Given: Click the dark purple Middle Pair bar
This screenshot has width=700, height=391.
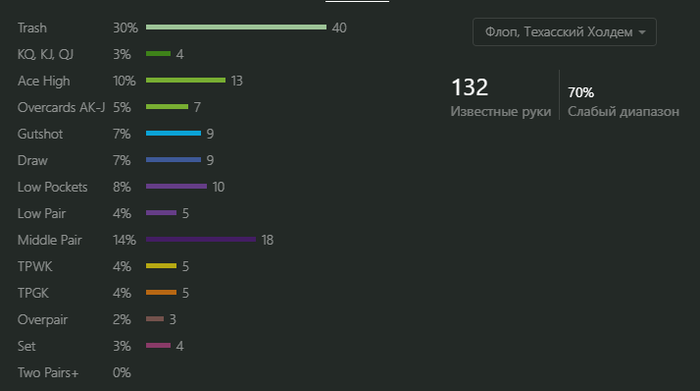Looking at the screenshot, I should (201, 240).
